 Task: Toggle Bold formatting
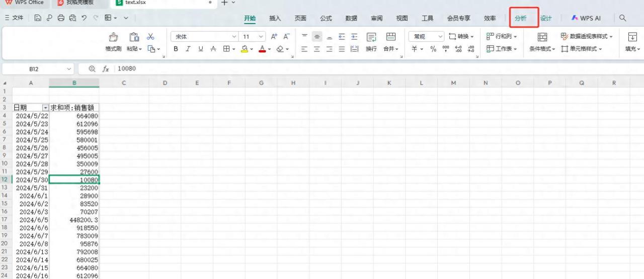tap(176, 49)
